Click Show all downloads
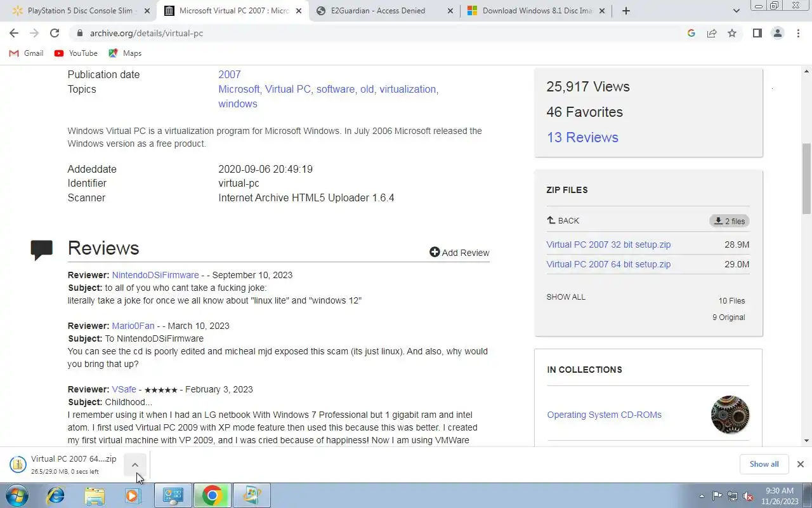Screen dimensions: 812x508 pos(764,464)
